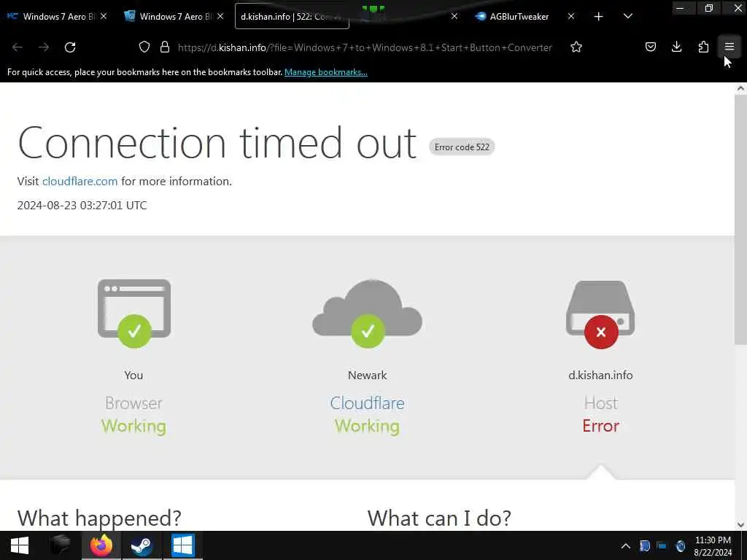Open the Manage bookmarks link
This screenshot has height=560, width=747.
326,72
